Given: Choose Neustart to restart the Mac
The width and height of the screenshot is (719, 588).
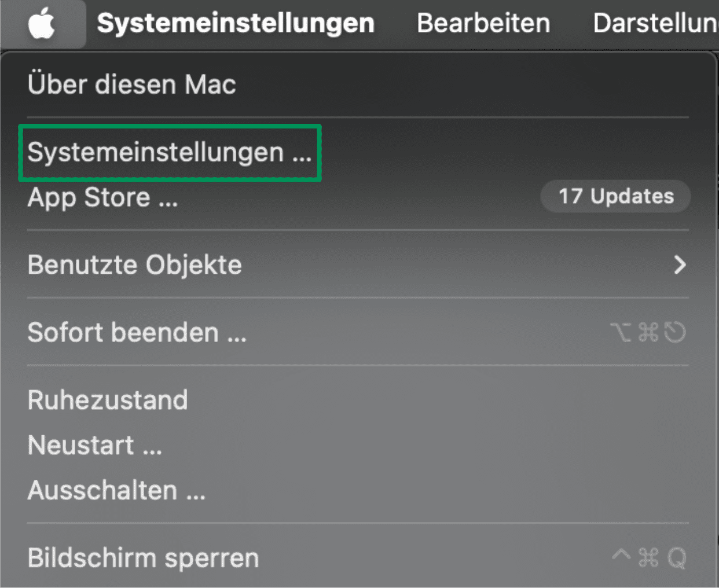Looking at the screenshot, I should click(x=96, y=445).
